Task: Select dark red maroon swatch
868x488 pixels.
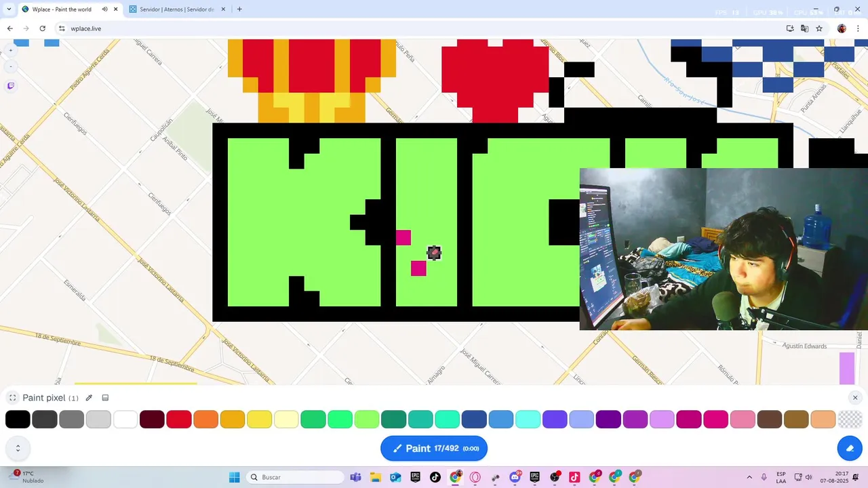Action: [x=152, y=420]
